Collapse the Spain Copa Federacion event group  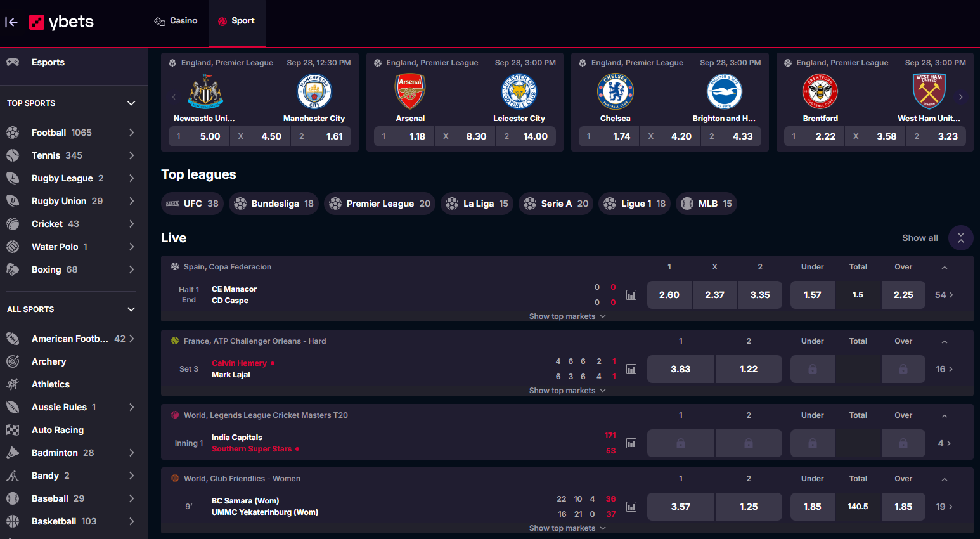click(x=945, y=268)
